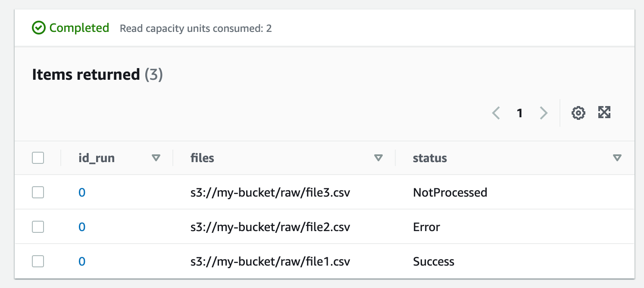Open id_run link for Error item
Viewport: 644px width, 288px height.
pos(82,227)
